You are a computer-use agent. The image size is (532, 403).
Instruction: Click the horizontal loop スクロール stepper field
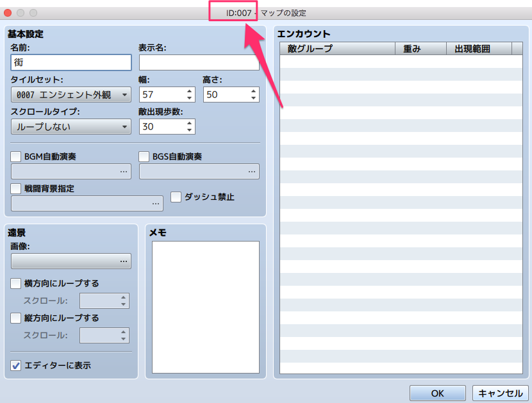point(104,301)
